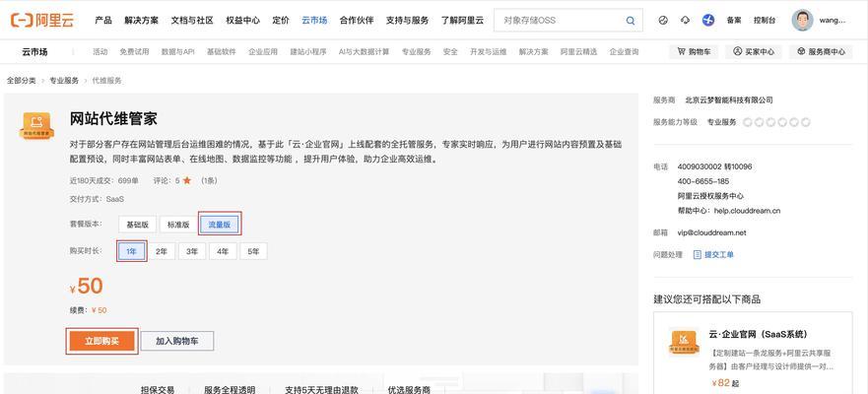
Task: Click 全部分类 breadcrumb
Action: tap(21, 81)
